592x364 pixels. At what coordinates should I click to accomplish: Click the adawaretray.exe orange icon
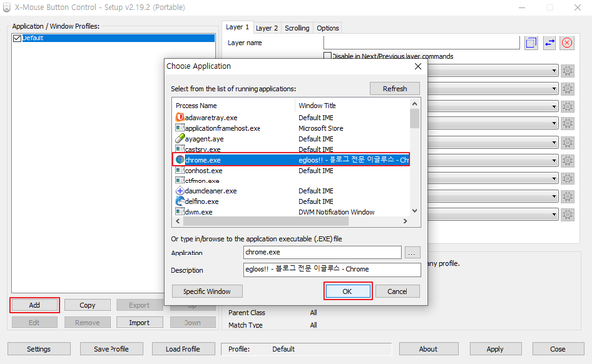coord(180,117)
